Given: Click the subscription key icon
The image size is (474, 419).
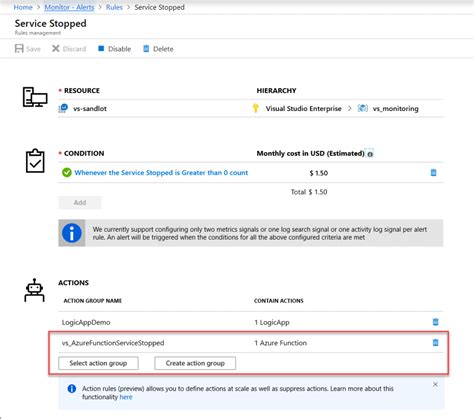Looking at the screenshot, I should tap(256, 108).
